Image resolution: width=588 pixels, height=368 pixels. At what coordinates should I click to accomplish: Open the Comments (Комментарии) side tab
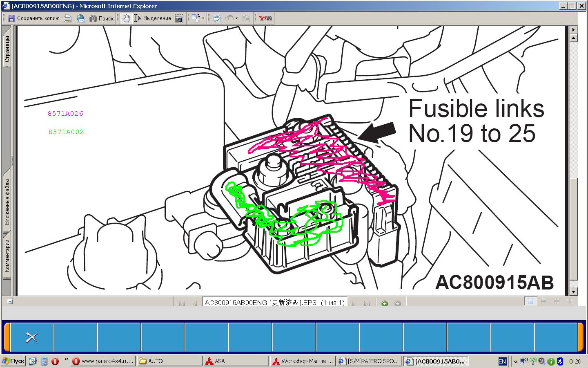[x=7, y=256]
